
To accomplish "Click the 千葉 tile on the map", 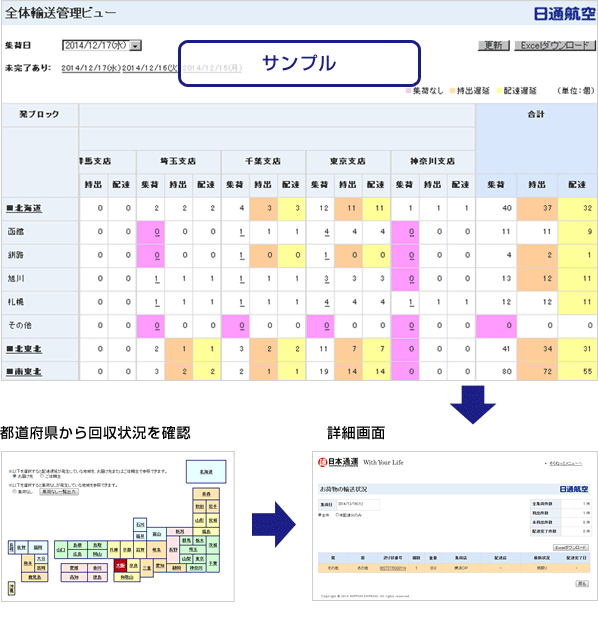I will coord(213,563).
